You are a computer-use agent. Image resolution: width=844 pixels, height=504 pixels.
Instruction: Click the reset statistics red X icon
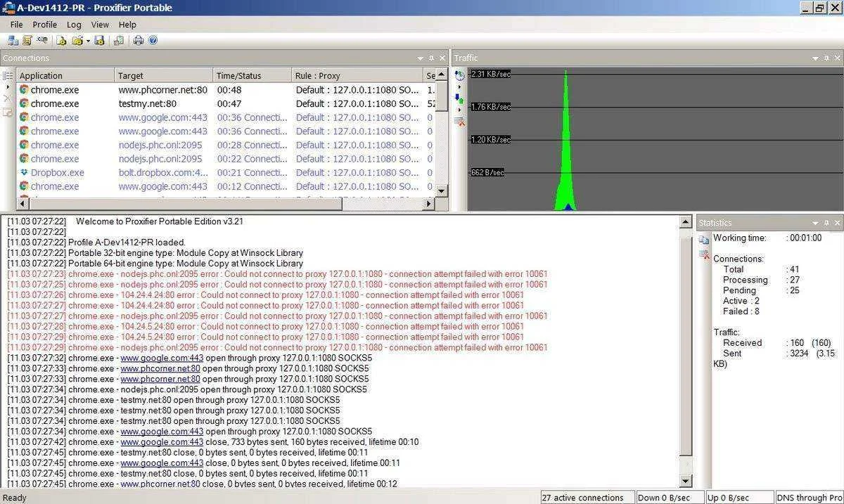point(704,254)
